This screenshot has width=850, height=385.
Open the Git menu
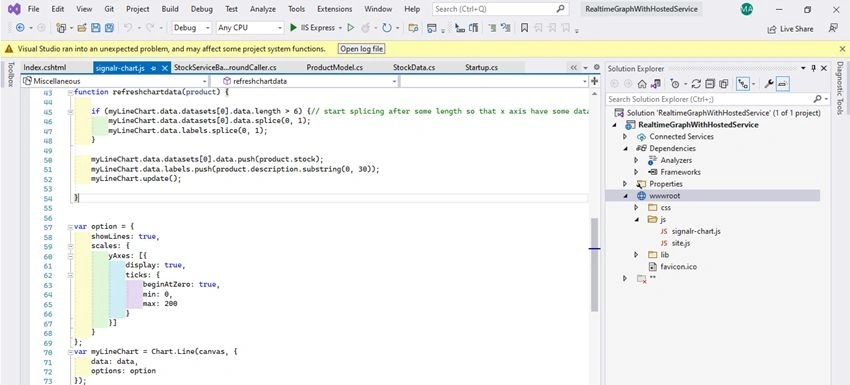tap(108, 9)
